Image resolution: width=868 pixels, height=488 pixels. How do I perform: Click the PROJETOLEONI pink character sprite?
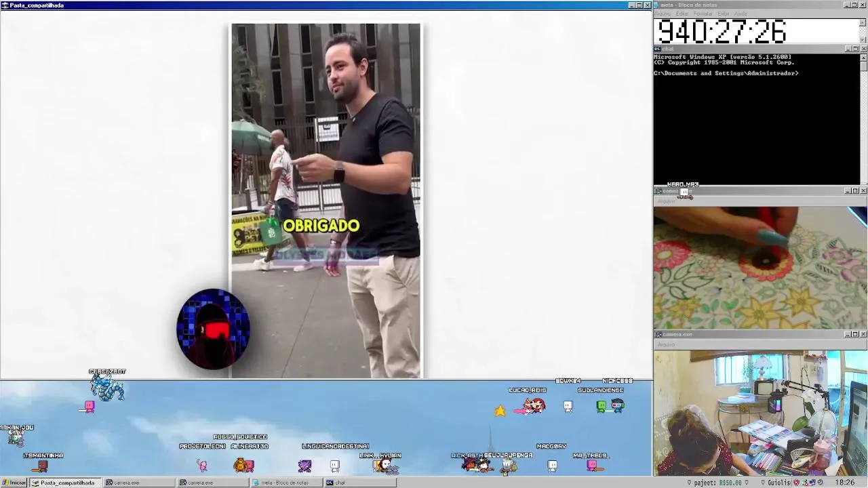coord(202,465)
